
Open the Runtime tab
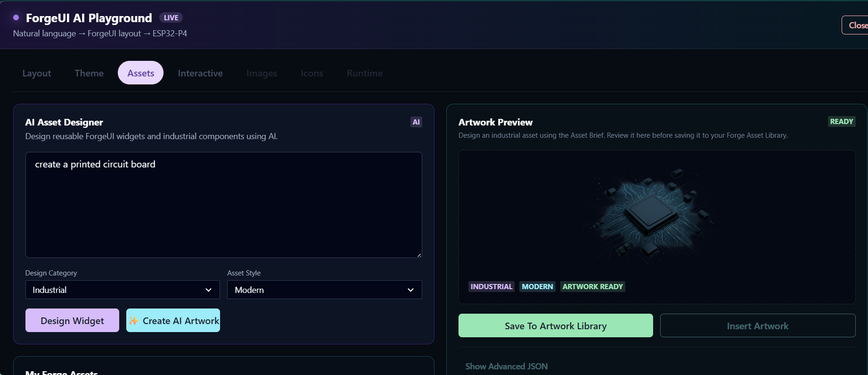365,73
